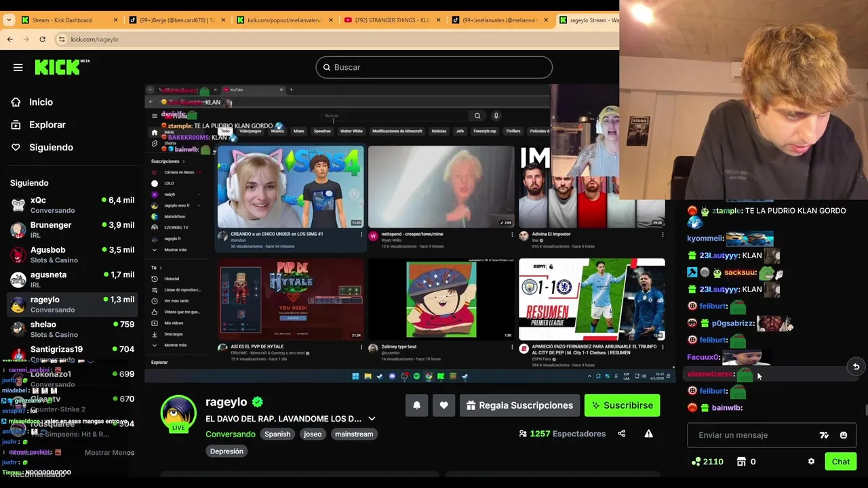Open the Kick hamburger menu
Viewport: 868px width, 488px height.
[18, 67]
